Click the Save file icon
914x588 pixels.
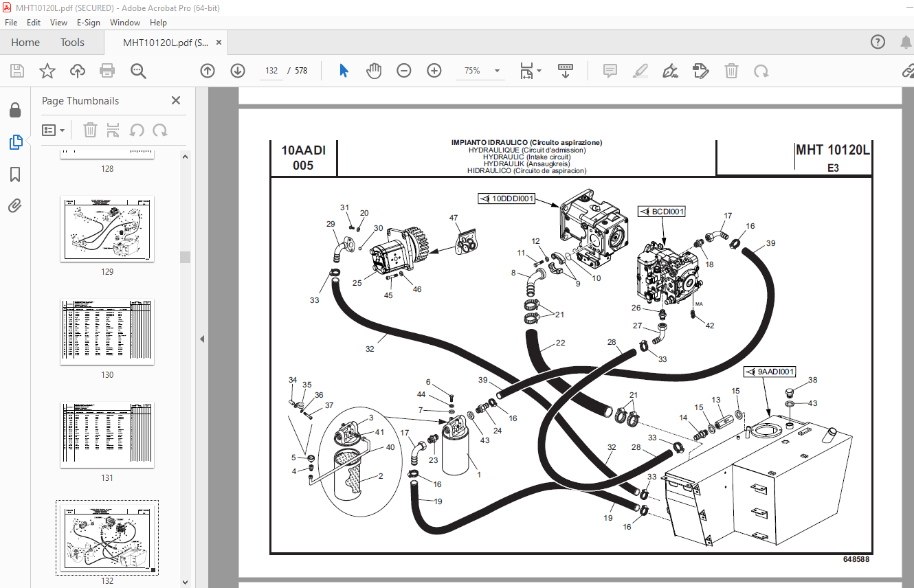click(17, 71)
